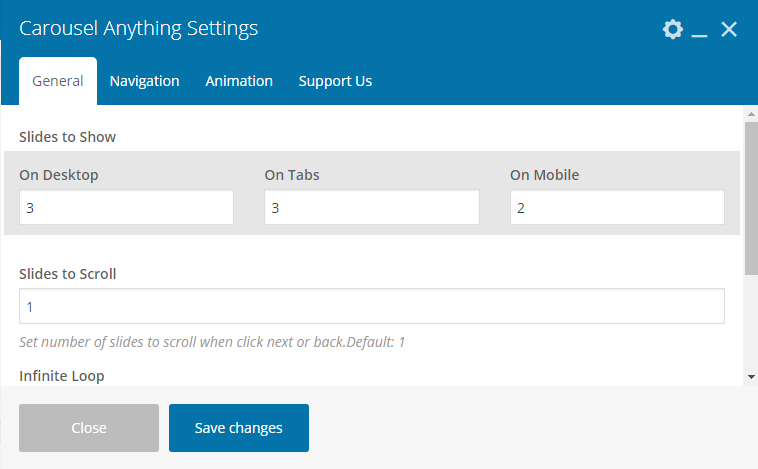The image size is (758, 469).
Task: Switch to the General tab
Action: pos(58,81)
